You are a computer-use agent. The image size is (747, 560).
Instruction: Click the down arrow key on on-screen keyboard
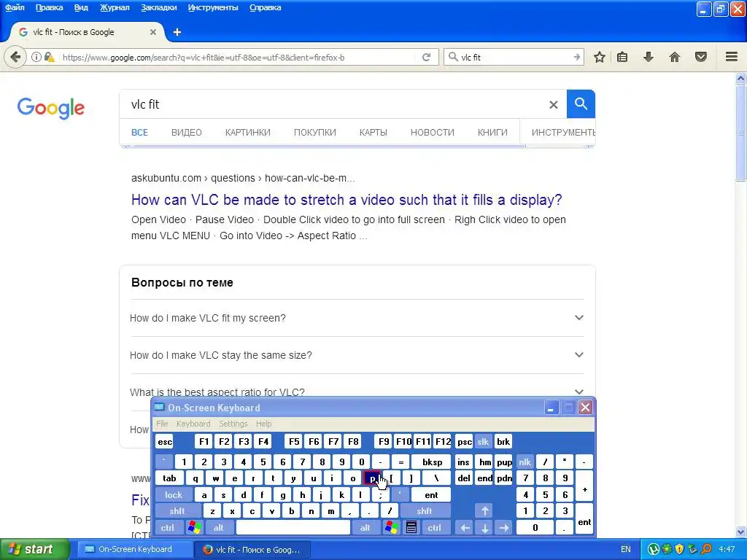pyautogui.click(x=485, y=527)
